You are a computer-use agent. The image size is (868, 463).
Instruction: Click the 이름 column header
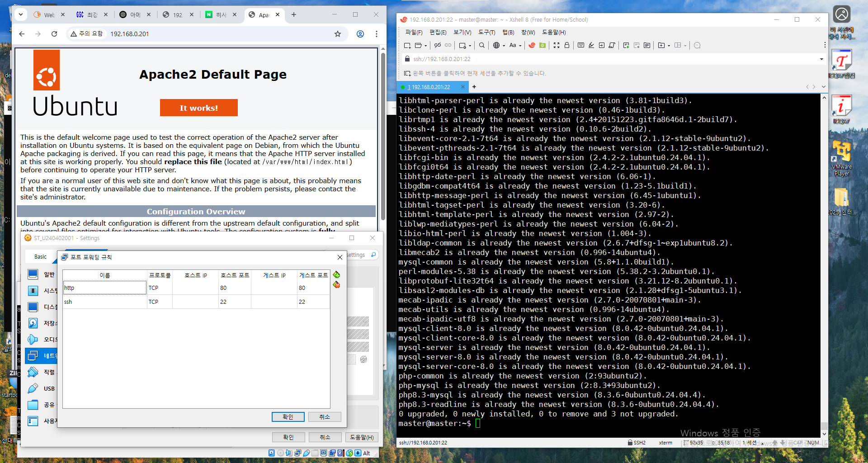tap(105, 275)
